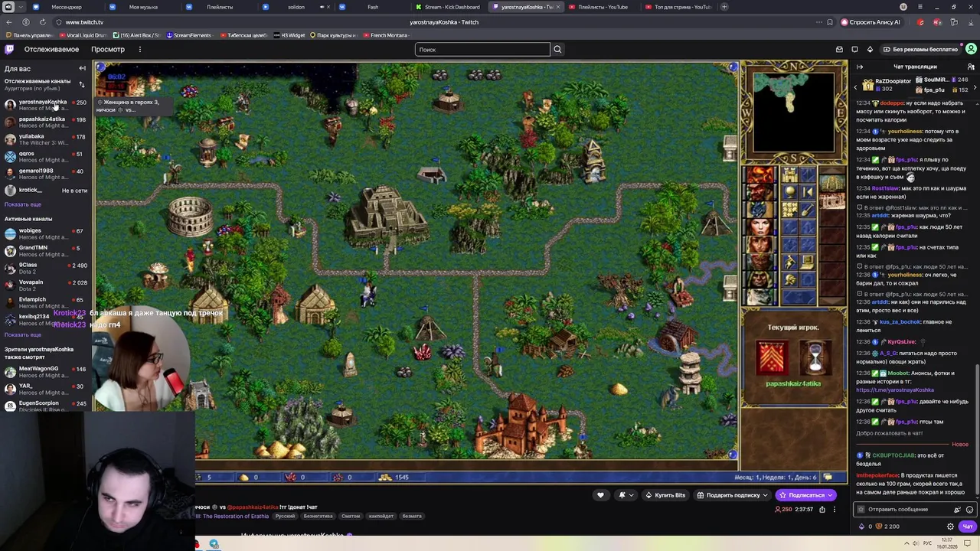Click the heart follow button under the stream
Image resolution: width=980 pixels, height=551 pixels.
tap(600, 495)
